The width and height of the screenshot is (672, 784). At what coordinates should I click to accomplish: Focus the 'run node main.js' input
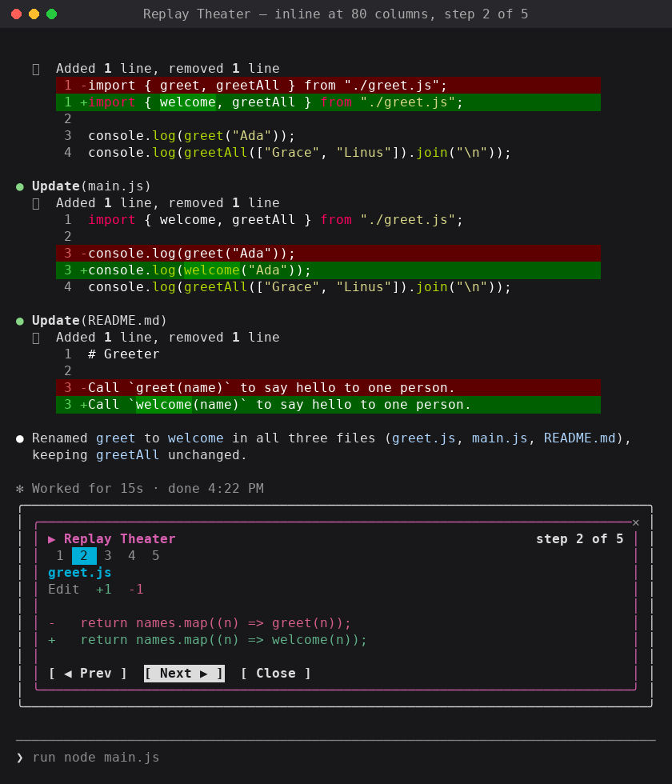pyautogui.click(x=336, y=758)
